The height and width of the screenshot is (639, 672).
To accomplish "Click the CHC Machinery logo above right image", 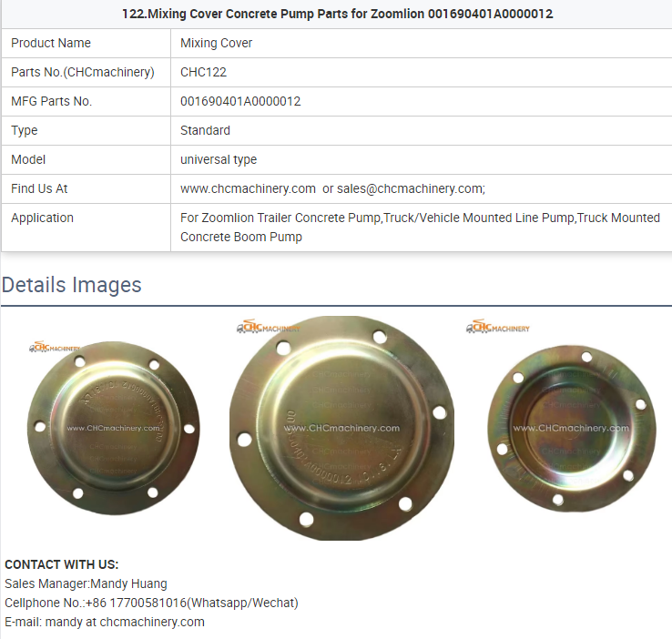I will [497, 327].
